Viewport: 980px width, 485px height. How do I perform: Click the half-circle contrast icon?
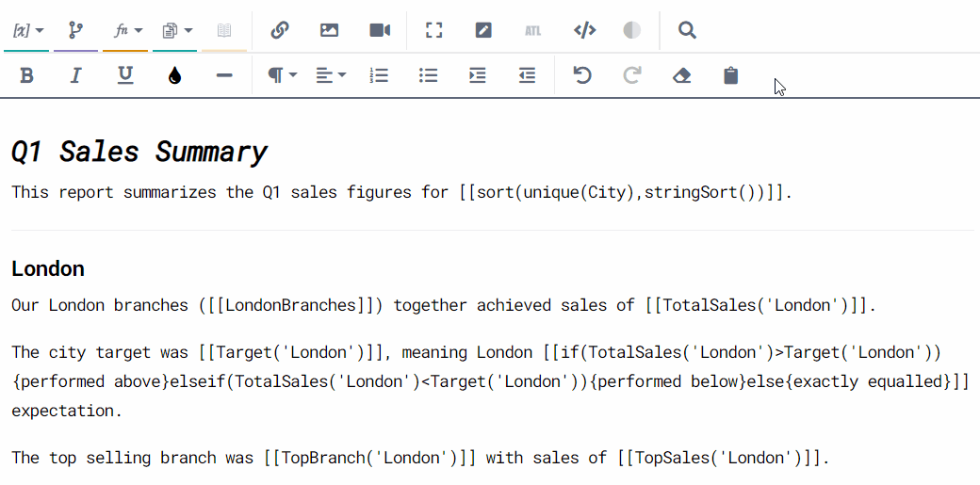pyautogui.click(x=632, y=30)
